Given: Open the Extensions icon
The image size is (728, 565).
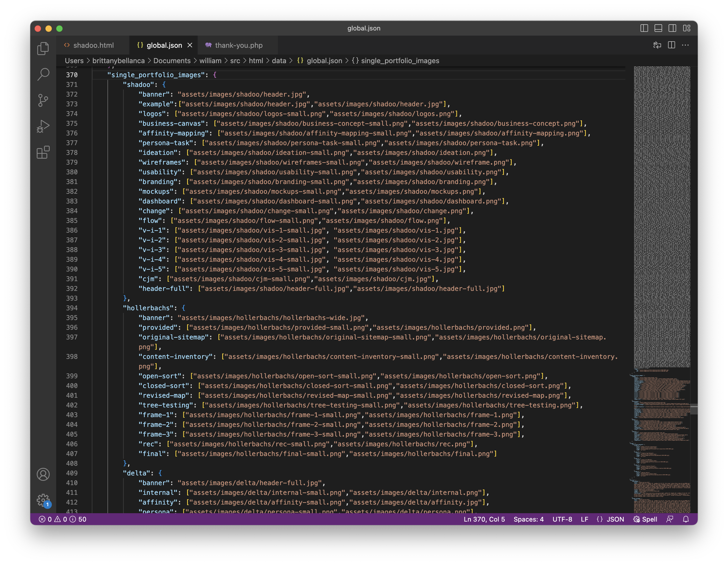Looking at the screenshot, I should point(43,152).
